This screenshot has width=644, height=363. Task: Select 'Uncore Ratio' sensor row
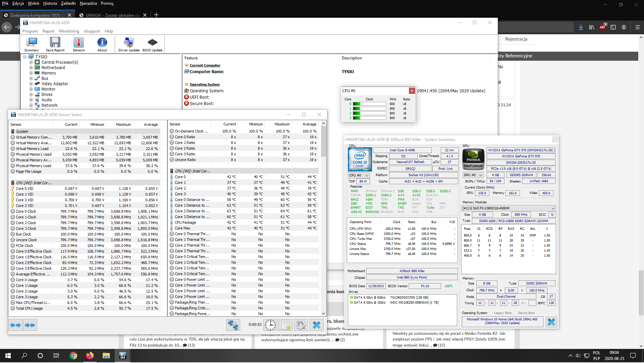(244, 160)
